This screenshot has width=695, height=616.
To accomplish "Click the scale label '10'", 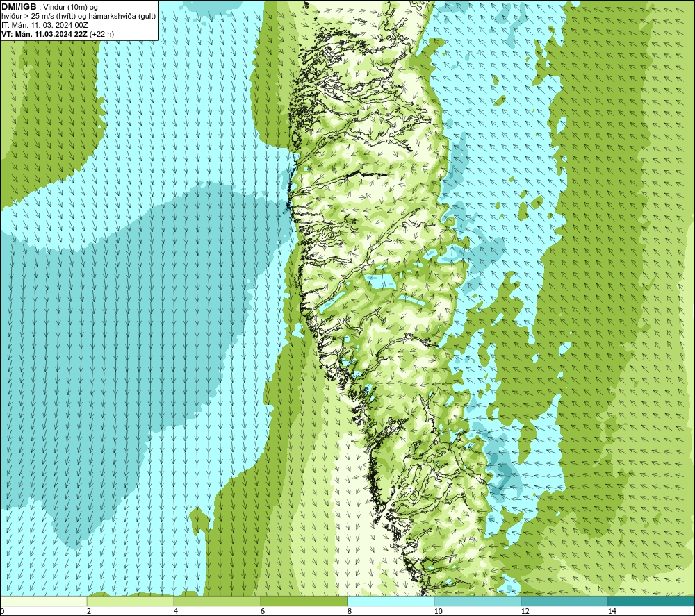I will click(438, 611).
